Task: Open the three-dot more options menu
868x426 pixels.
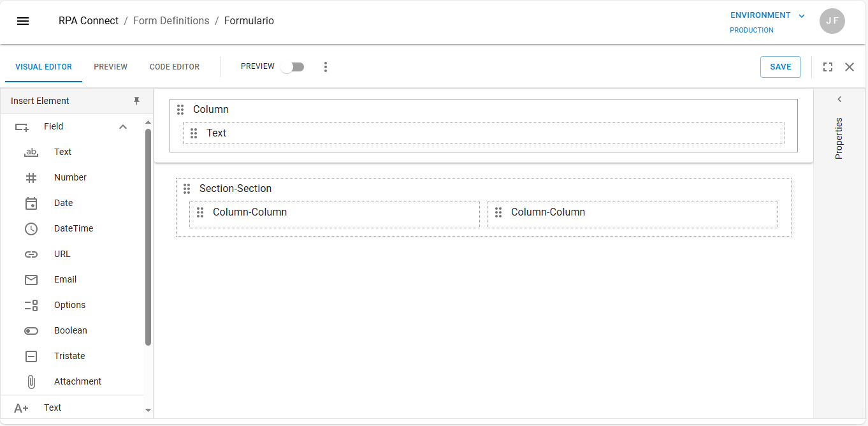Action: pyautogui.click(x=326, y=67)
